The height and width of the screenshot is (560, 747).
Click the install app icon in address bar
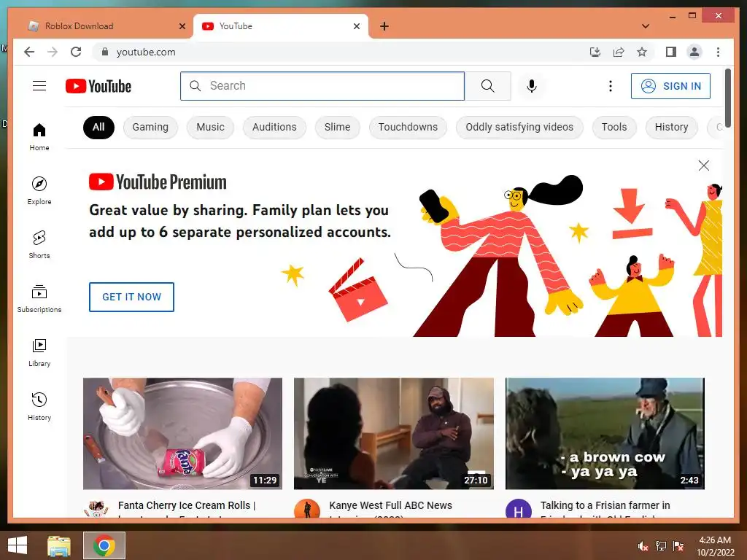pos(595,52)
